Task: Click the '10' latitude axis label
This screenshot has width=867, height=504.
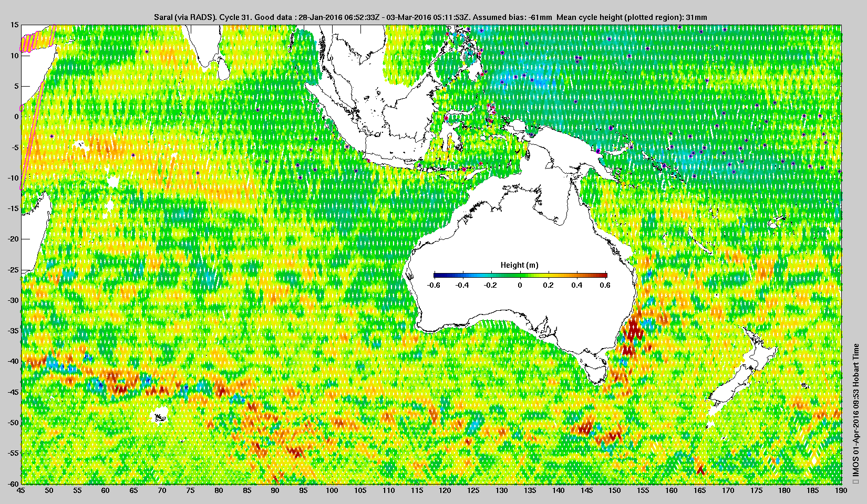Action: 14,56
